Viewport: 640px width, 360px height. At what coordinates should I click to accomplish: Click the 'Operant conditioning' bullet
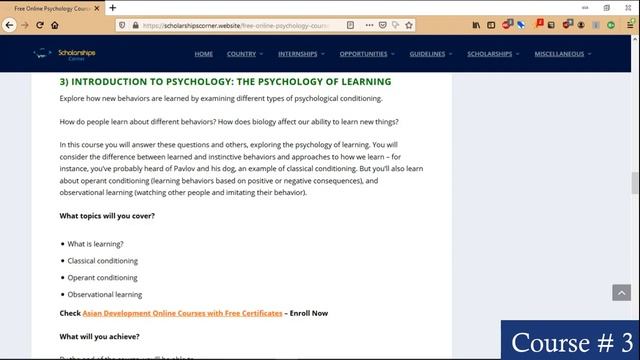tap(102, 278)
